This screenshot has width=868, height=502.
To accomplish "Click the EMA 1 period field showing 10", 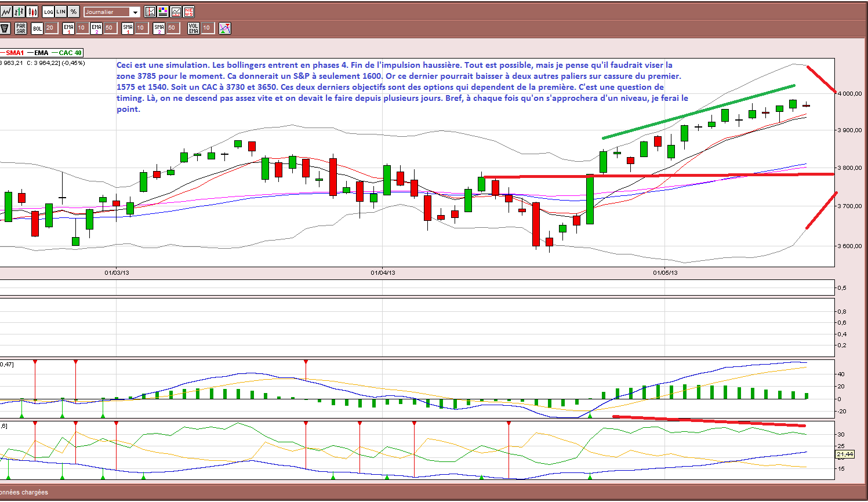I will pos(82,28).
